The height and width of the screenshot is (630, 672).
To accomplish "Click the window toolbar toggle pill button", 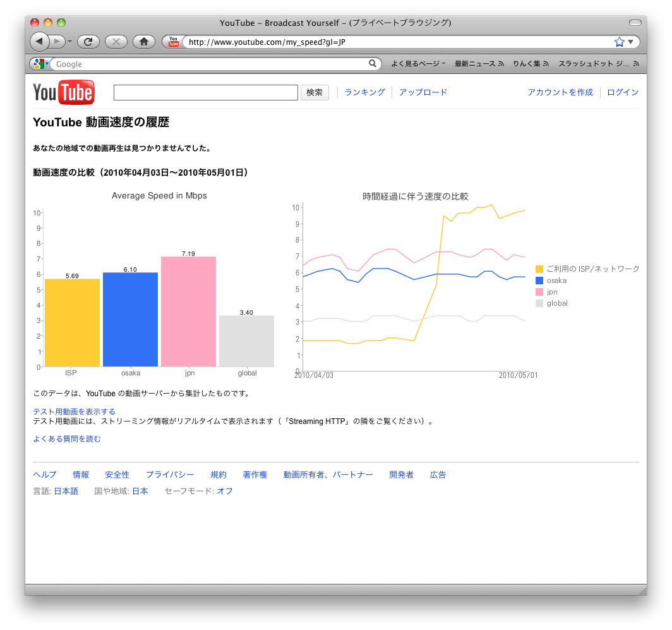I will [635, 22].
